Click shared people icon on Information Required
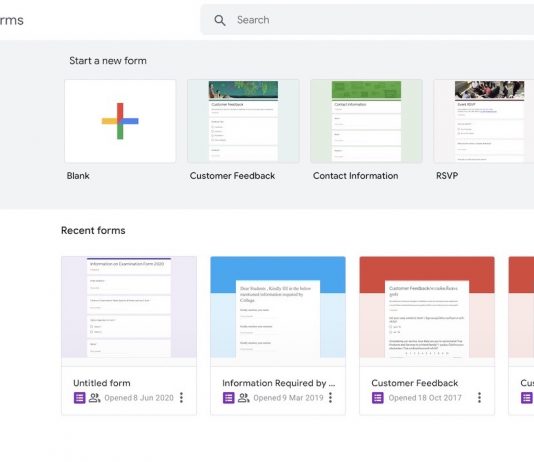Screen dimensions: 534x462 [x=244, y=398]
